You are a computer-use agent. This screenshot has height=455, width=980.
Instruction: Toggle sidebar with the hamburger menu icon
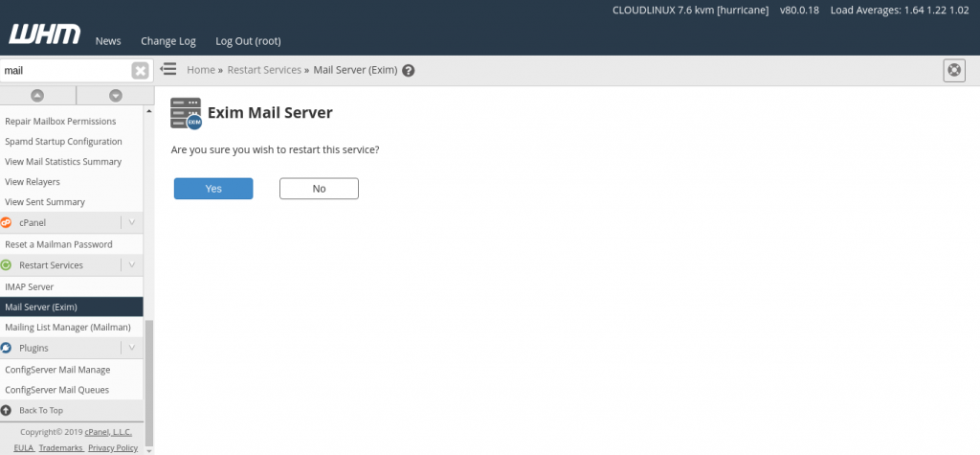pyautogui.click(x=168, y=69)
